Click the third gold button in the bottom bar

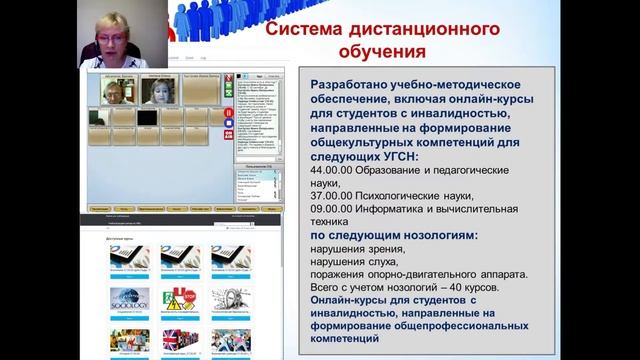click(151, 209)
